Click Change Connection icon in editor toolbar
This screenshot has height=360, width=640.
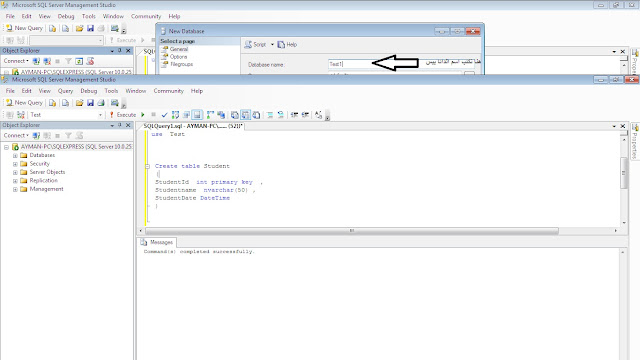pos(21,115)
